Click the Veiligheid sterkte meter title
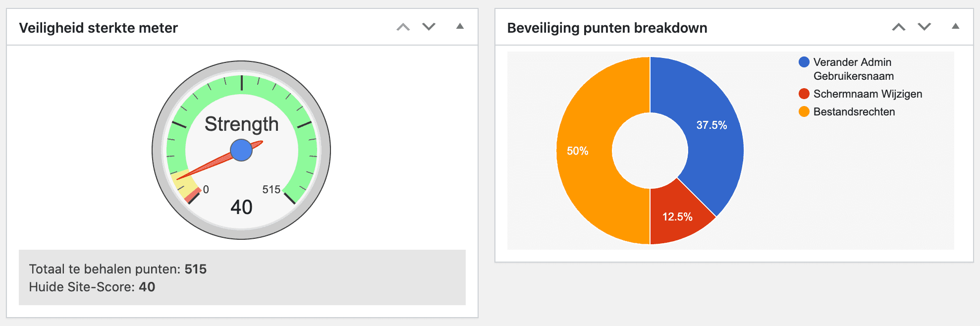Screen dimensions: 980x326 (x=98, y=28)
